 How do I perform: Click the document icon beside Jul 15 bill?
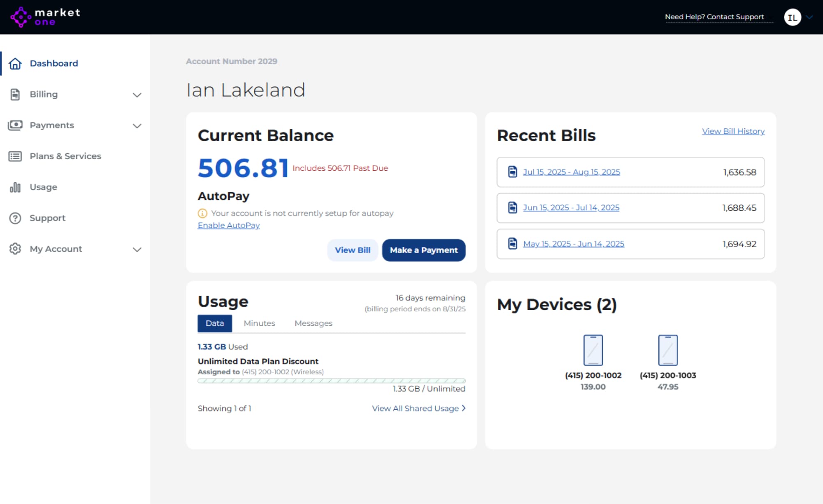pos(512,172)
